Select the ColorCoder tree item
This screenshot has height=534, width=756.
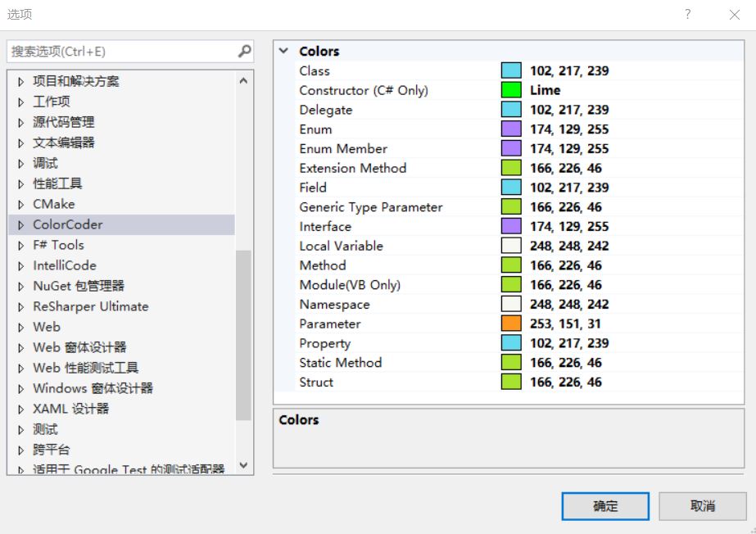point(68,224)
